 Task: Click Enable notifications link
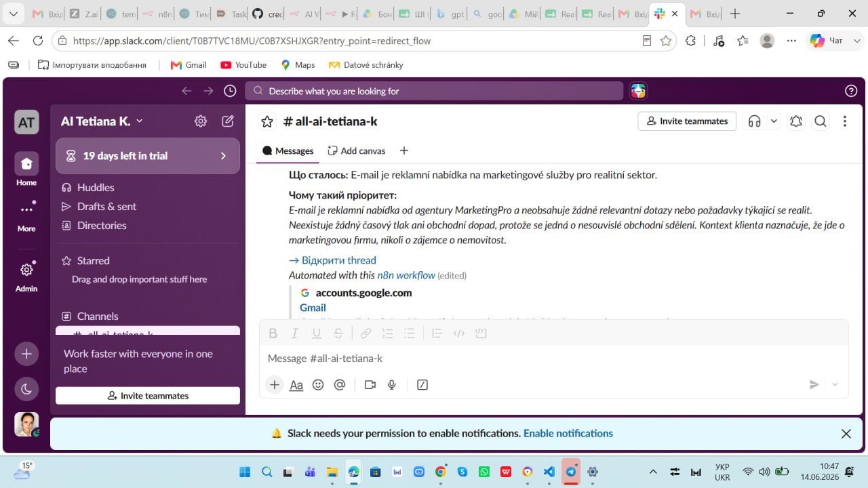tap(568, 433)
